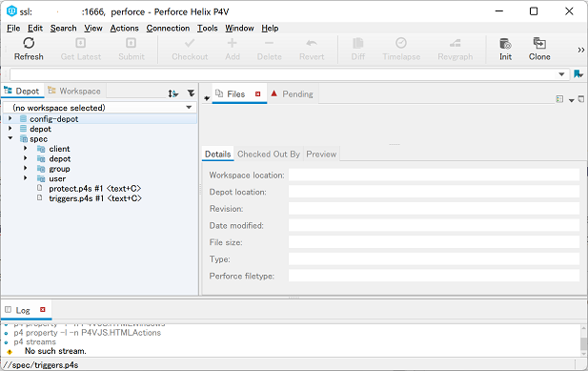The height and width of the screenshot is (371, 588).
Task: Switch to the Preview tab
Action: 321,155
